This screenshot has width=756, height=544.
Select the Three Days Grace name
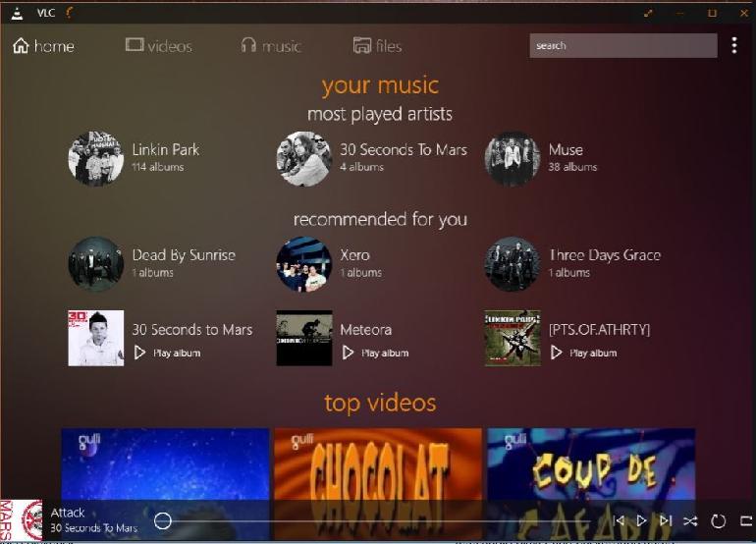pos(605,255)
